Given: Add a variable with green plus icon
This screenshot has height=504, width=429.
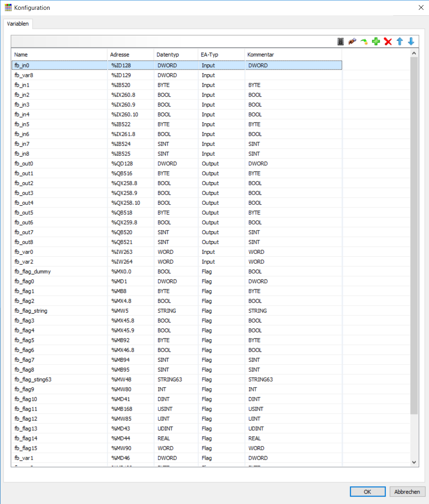Looking at the screenshot, I should 376,41.
